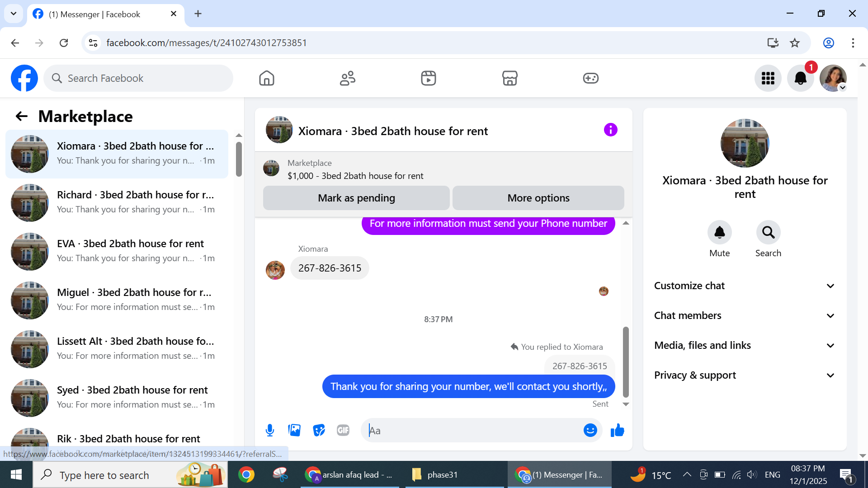This screenshot has height=488, width=868.
Task: Open the tab search dropdown arrow
Action: (14, 14)
